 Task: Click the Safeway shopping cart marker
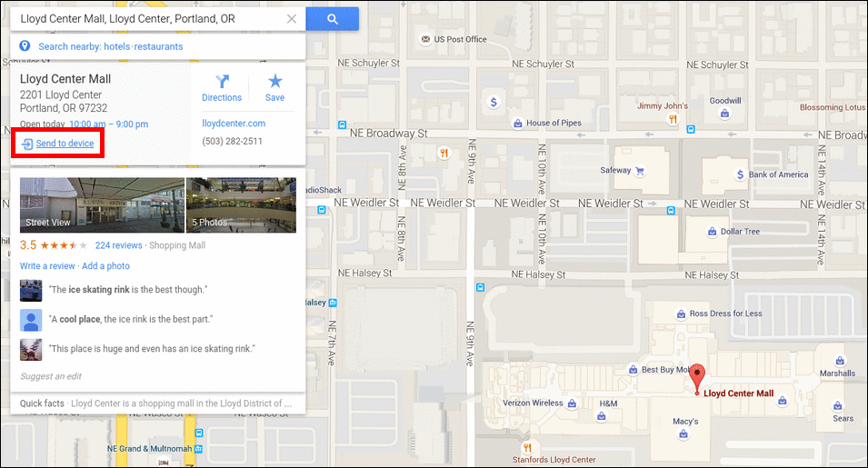(640, 171)
